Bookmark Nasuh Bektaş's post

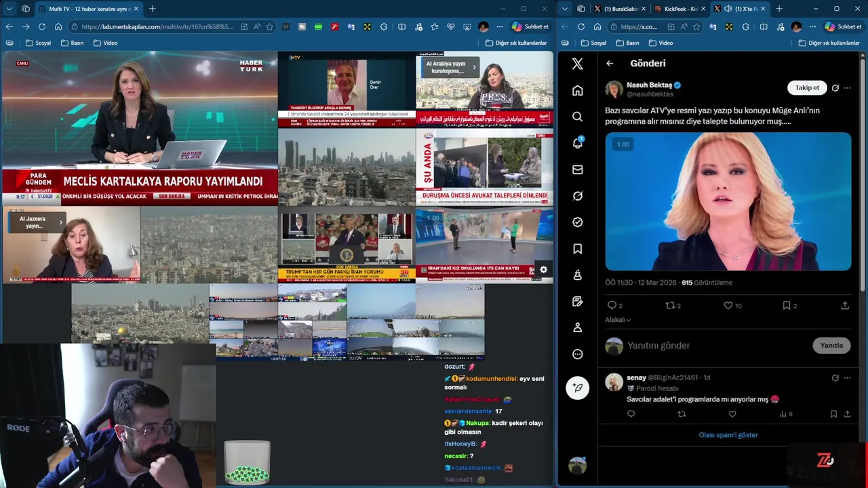tap(787, 306)
